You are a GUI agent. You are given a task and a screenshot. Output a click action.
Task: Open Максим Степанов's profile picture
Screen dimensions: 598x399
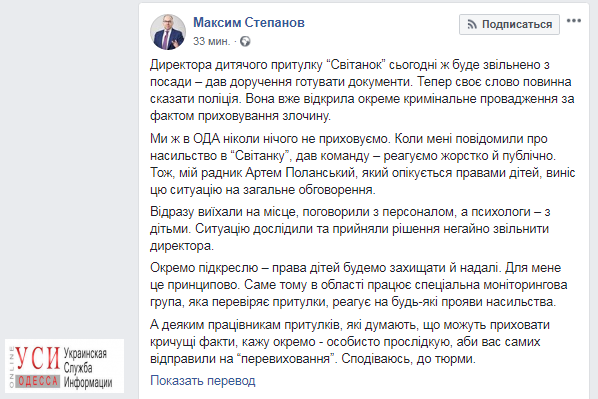[168, 32]
